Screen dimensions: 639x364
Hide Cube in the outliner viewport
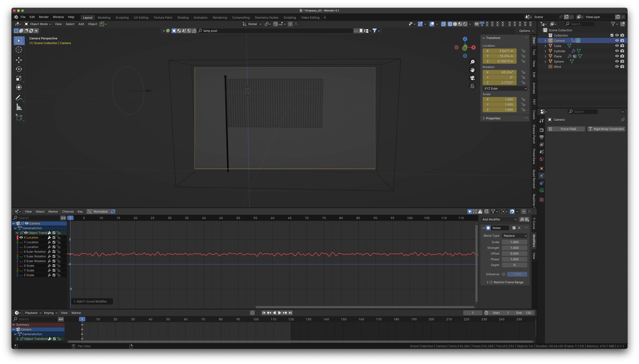coord(617,46)
